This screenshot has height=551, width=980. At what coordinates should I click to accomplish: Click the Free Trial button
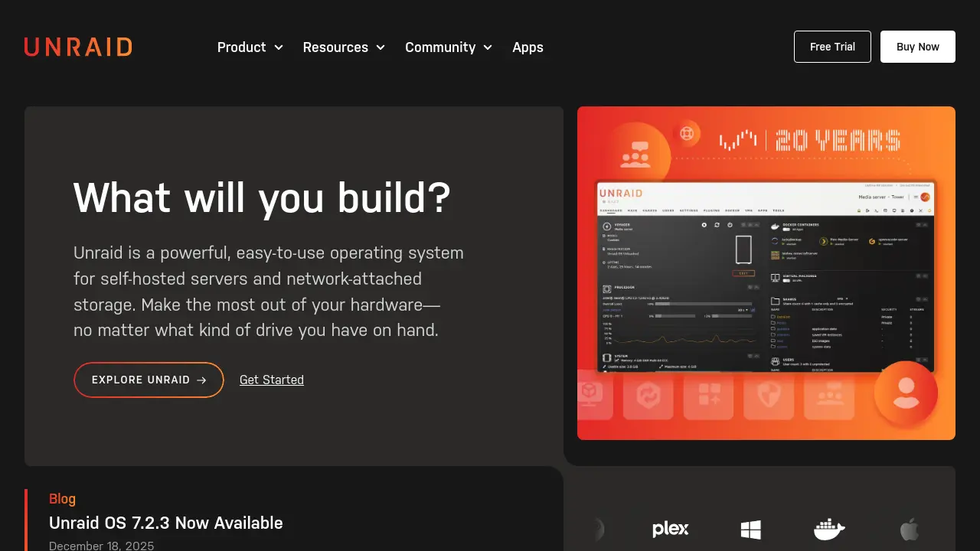point(832,47)
